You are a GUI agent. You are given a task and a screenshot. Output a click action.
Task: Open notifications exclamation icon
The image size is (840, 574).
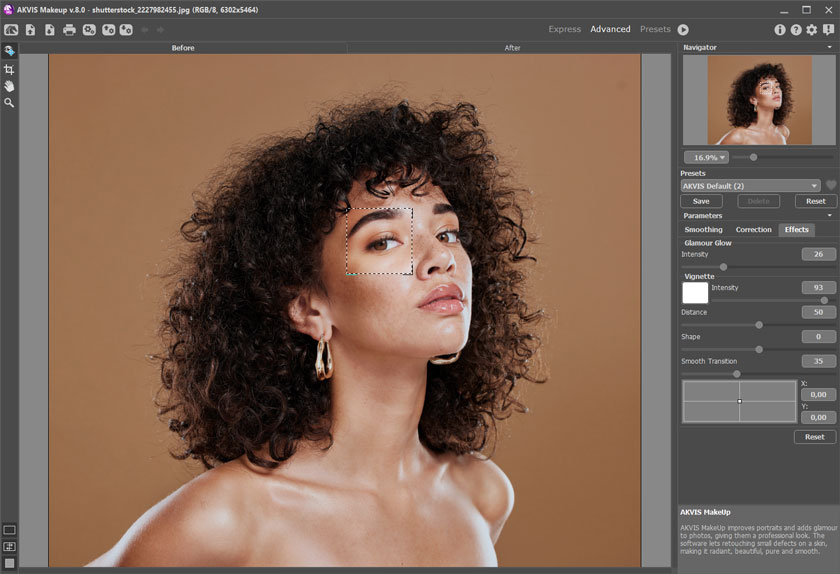tap(829, 30)
